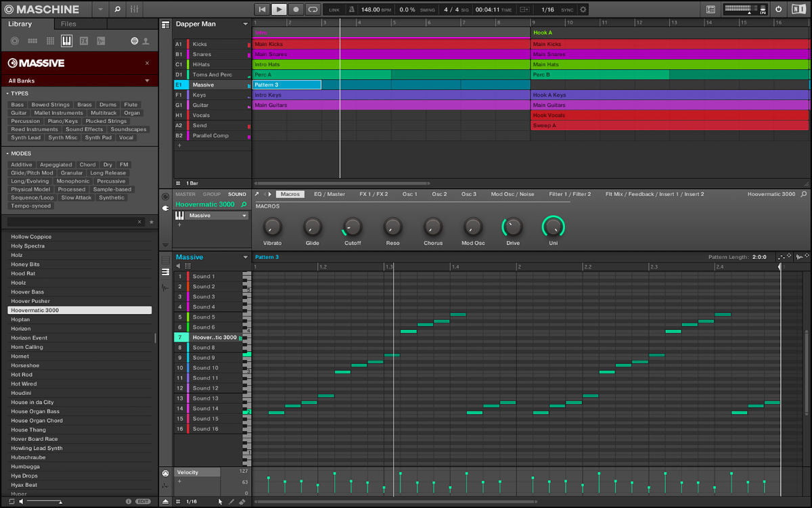Open the mixer view icon in the header
The image size is (812, 508).
134,9
